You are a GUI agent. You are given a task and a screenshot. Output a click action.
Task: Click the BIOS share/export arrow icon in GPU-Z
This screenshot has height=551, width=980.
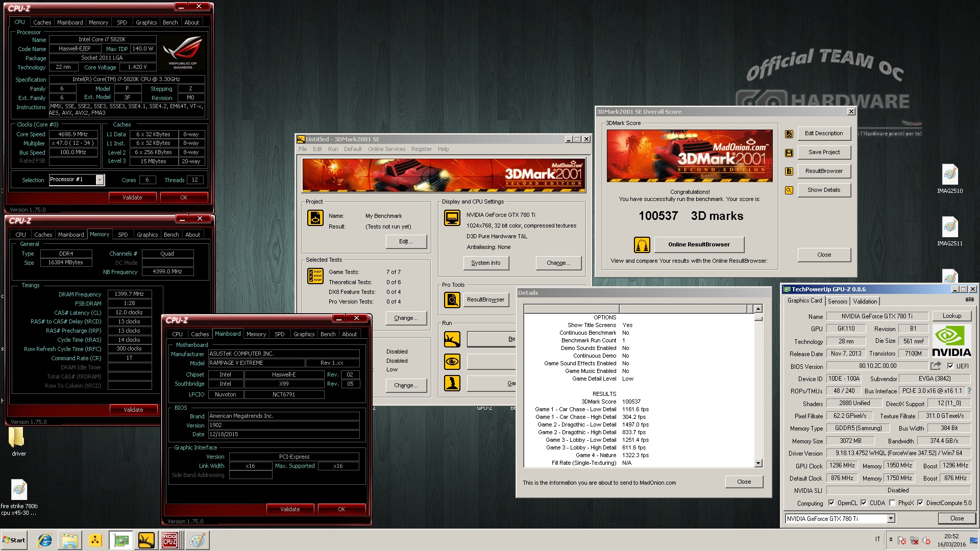pos(936,366)
